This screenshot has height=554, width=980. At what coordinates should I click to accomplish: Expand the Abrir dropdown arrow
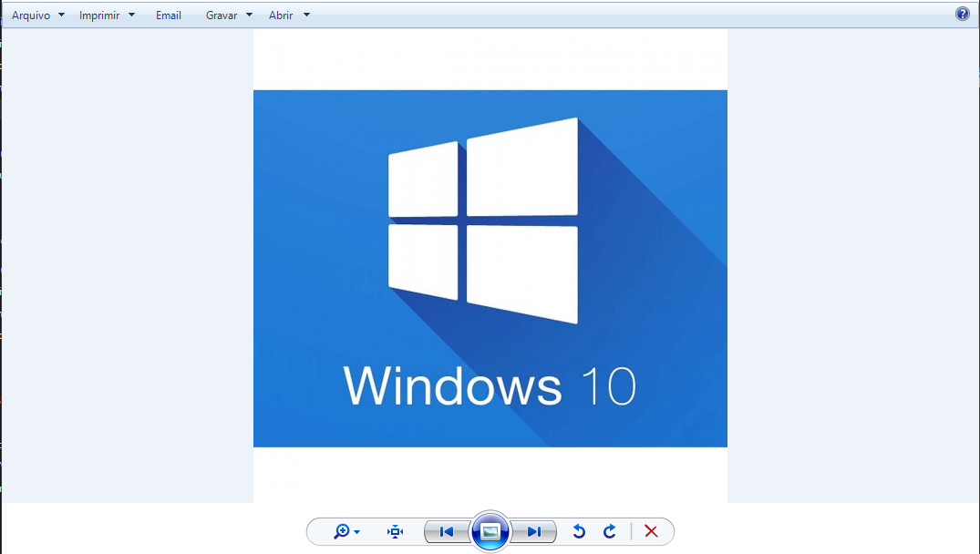pos(306,15)
